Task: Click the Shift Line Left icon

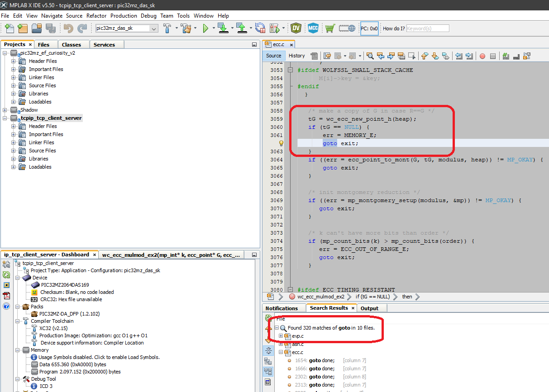Action: [x=459, y=56]
